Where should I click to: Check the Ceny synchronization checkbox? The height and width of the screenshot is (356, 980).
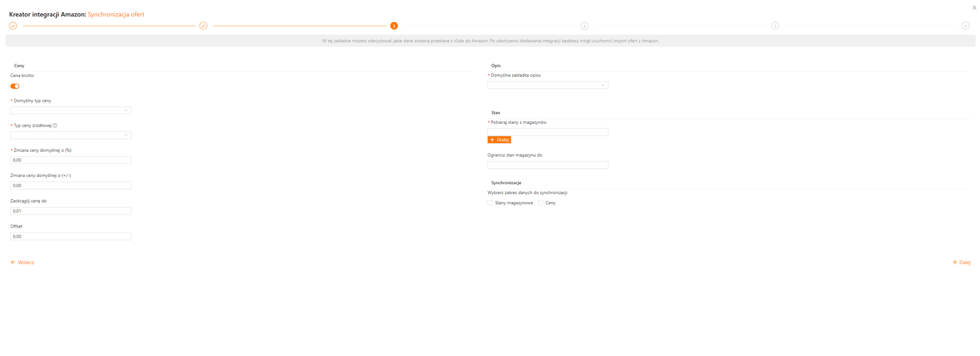point(541,203)
